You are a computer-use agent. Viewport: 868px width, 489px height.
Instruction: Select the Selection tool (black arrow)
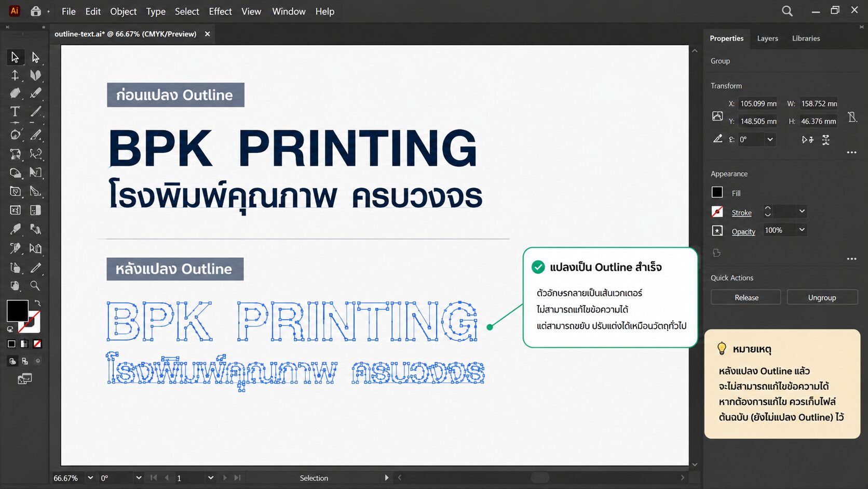15,57
